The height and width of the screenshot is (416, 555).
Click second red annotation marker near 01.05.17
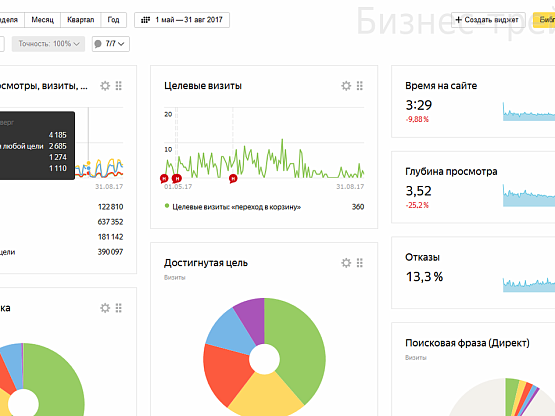tap(177, 178)
